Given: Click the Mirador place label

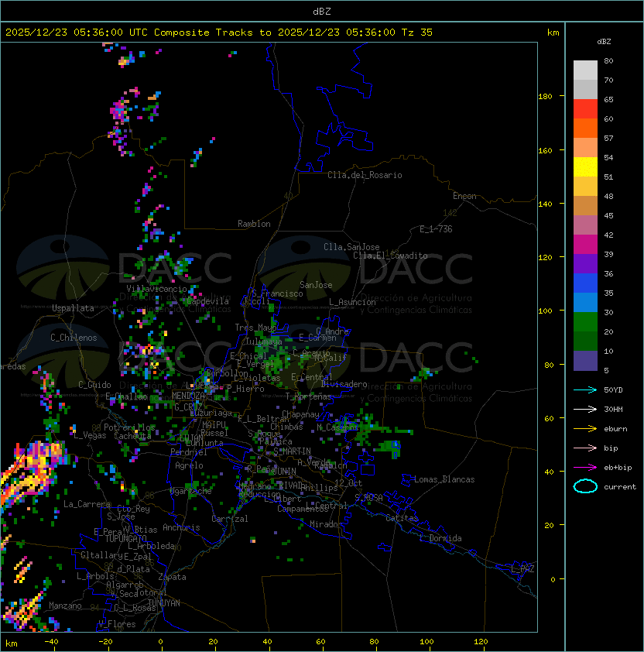Looking at the screenshot, I should [327, 524].
